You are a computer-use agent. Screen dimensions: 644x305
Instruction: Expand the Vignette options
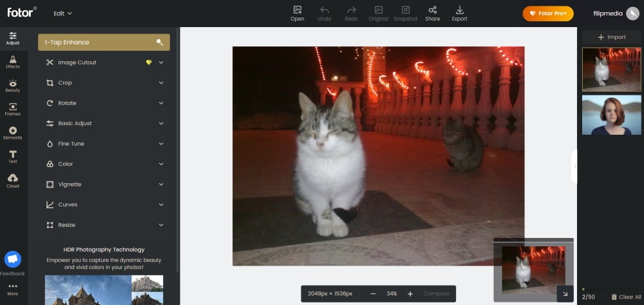104,184
